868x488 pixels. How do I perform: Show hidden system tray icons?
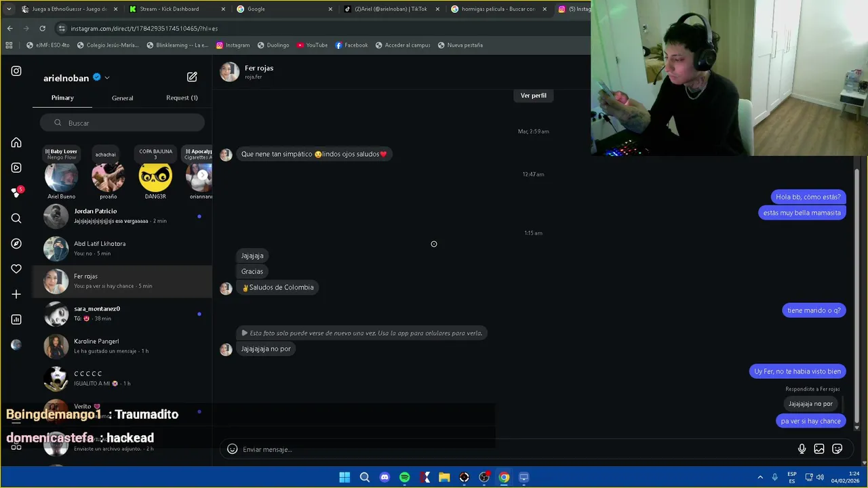(x=760, y=477)
